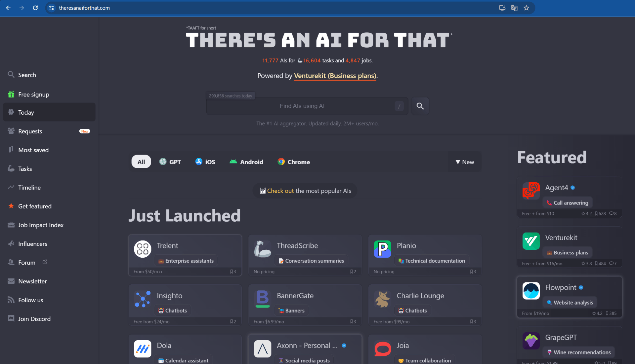This screenshot has width=635, height=364.
Task: Click the Find AIs using AI field
Action: point(302,106)
